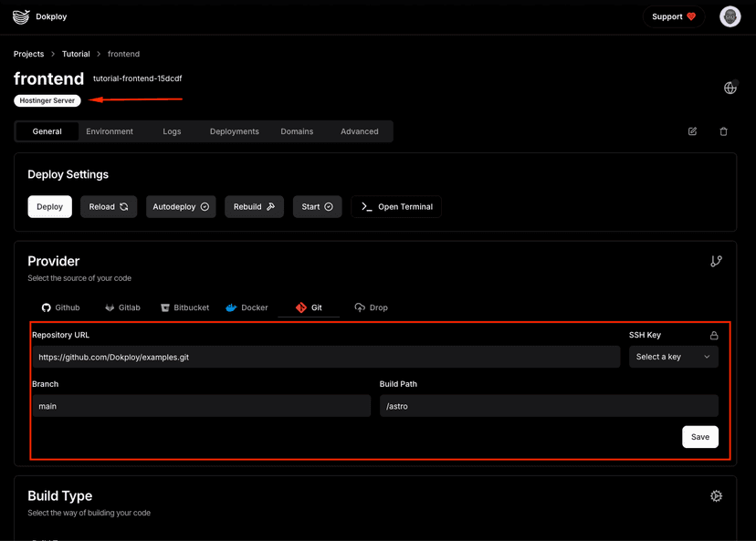Click the edit pencil icon near the tabs
756x541 pixels.
[x=692, y=131]
